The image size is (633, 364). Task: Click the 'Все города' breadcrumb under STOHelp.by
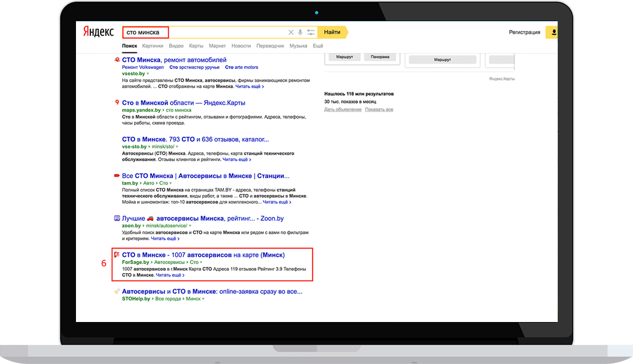click(168, 299)
